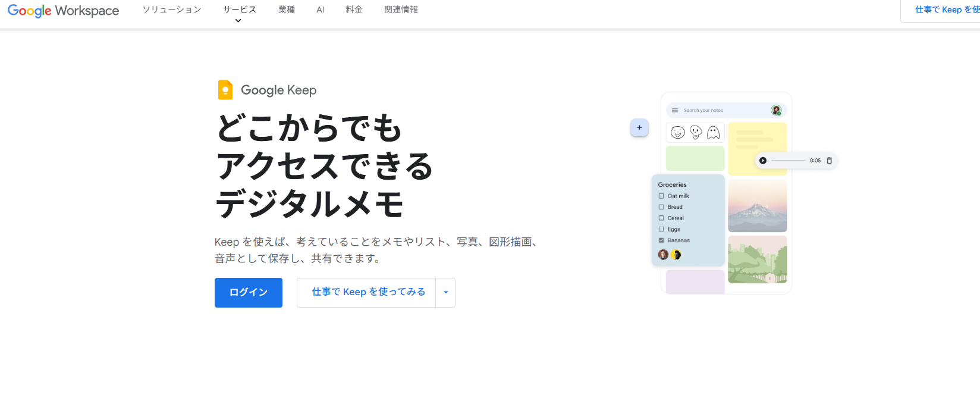Click the profile avatar in the search bar
The width and height of the screenshot is (980, 401).
pos(776,110)
